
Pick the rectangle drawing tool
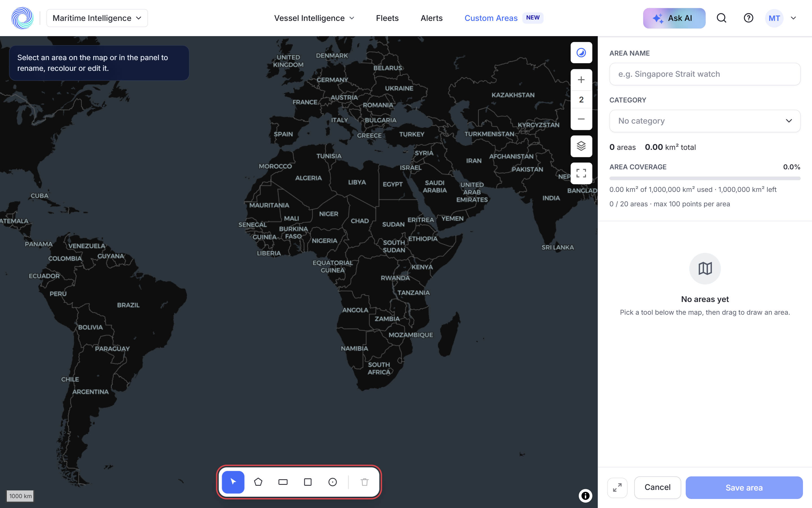[x=283, y=482]
